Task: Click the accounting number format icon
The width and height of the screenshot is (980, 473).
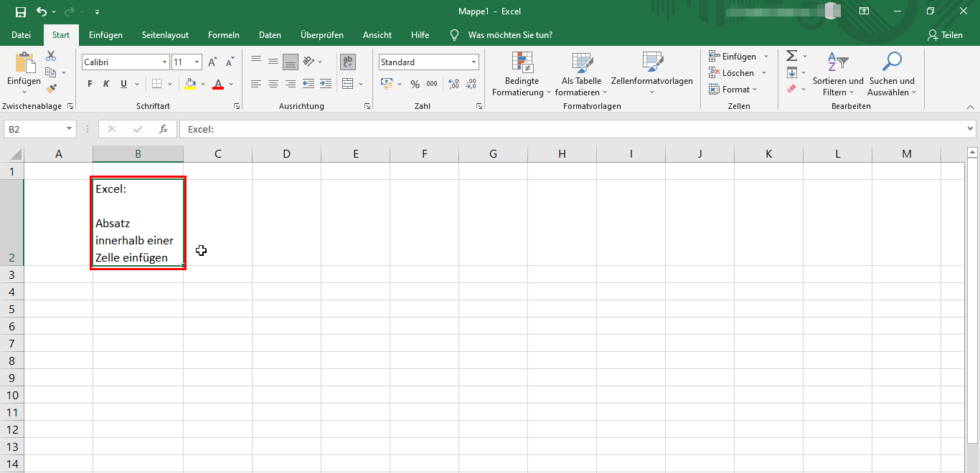Action: coord(387,84)
